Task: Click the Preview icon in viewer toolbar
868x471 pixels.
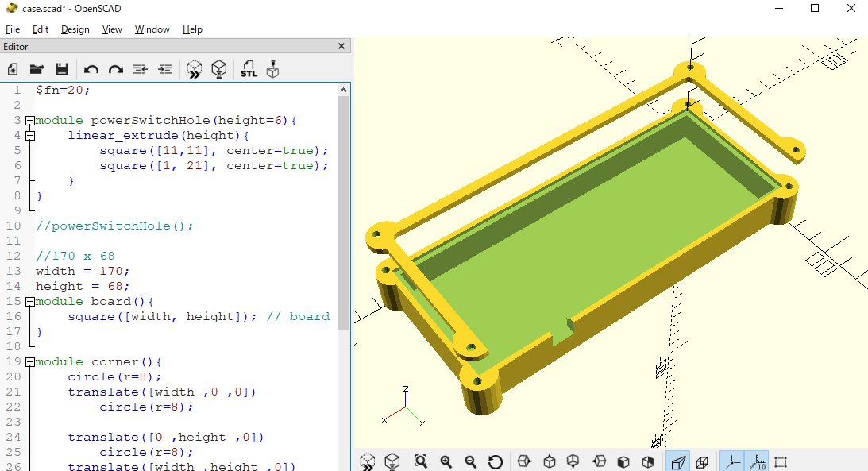Action: [368, 461]
